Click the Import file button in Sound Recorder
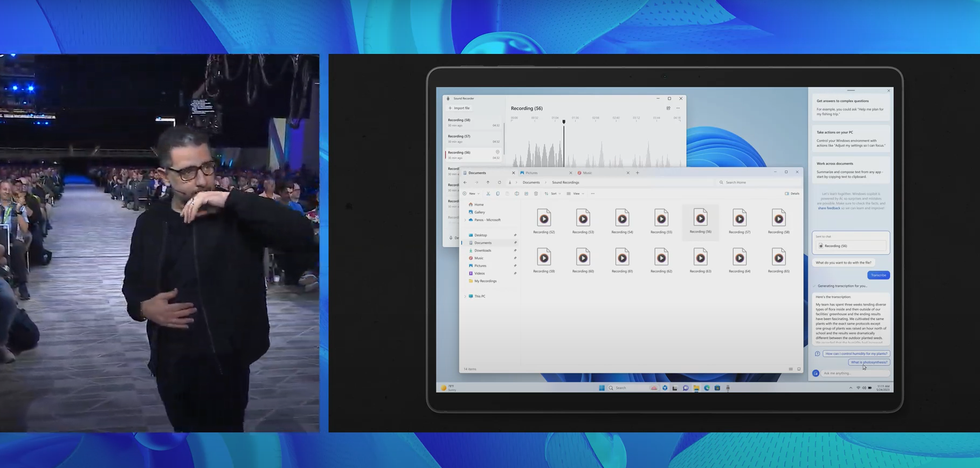The width and height of the screenshot is (980, 468). 459,108
